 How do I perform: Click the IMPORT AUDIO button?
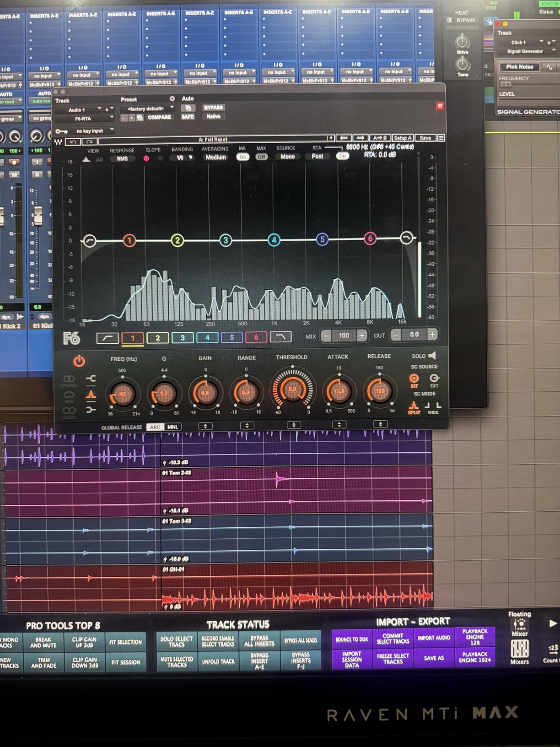click(434, 638)
